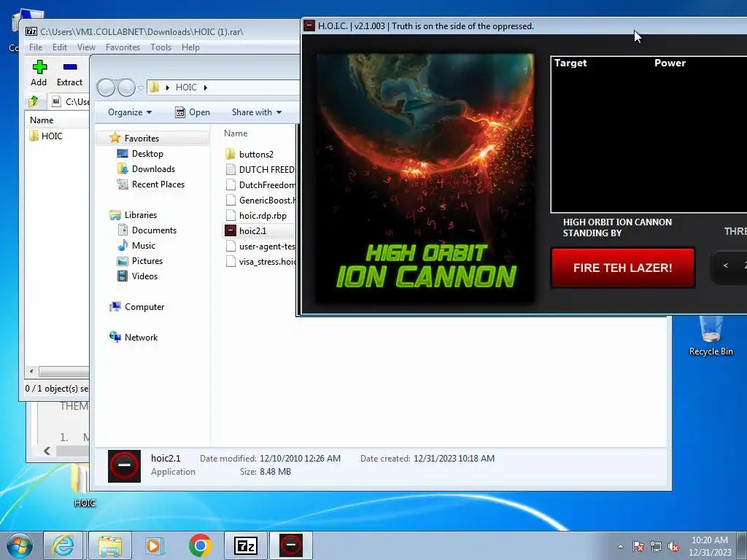
Task: Click the Action Center flag icon
Action: click(x=638, y=546)
